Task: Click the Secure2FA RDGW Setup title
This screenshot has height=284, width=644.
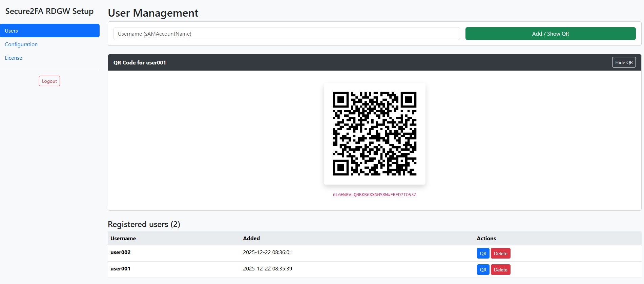Action: pos(49,11)
